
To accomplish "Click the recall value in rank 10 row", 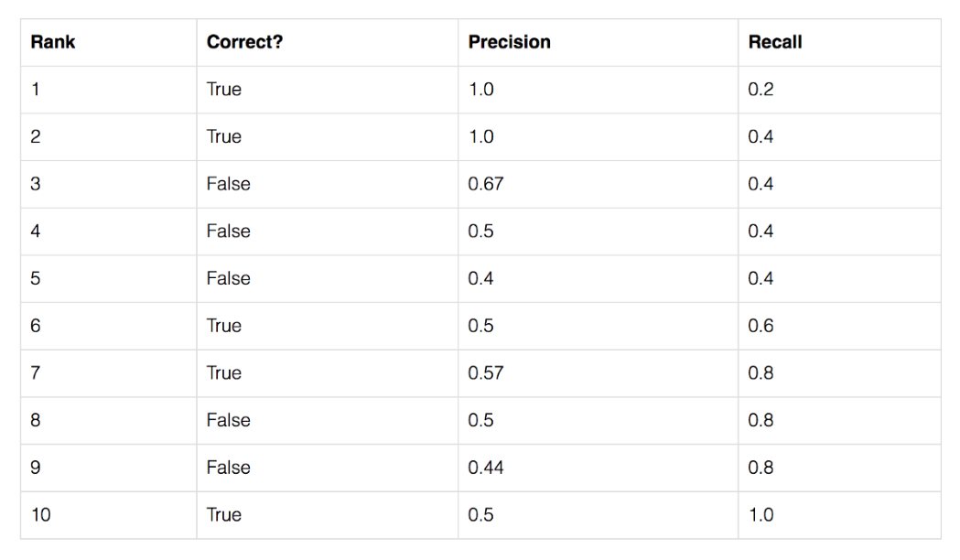I will [x=760, y=515].
